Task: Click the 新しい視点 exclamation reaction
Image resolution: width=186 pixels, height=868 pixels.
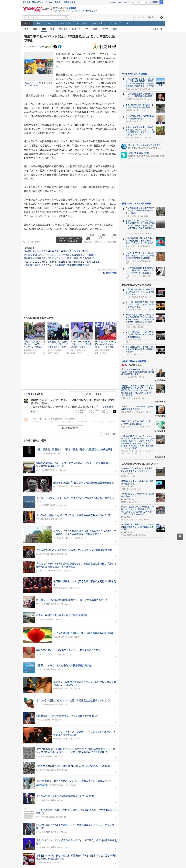Action: coord(112,239)
